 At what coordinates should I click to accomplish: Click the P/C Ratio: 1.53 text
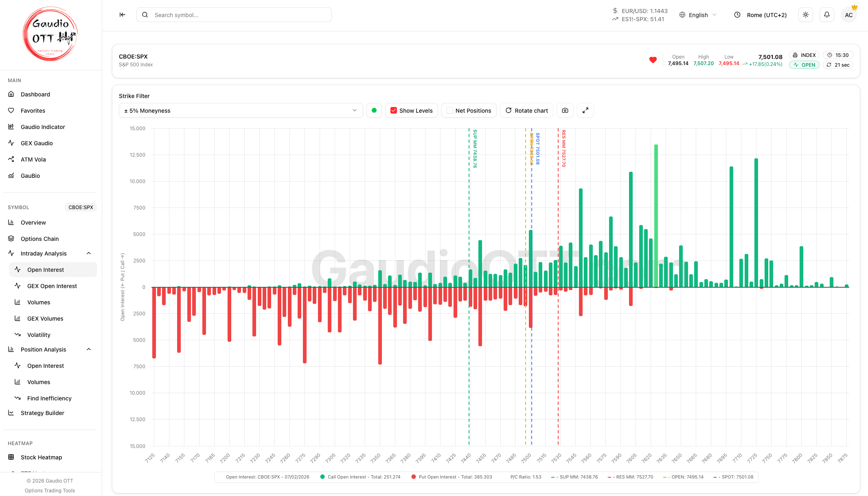(x=526, y=477)
